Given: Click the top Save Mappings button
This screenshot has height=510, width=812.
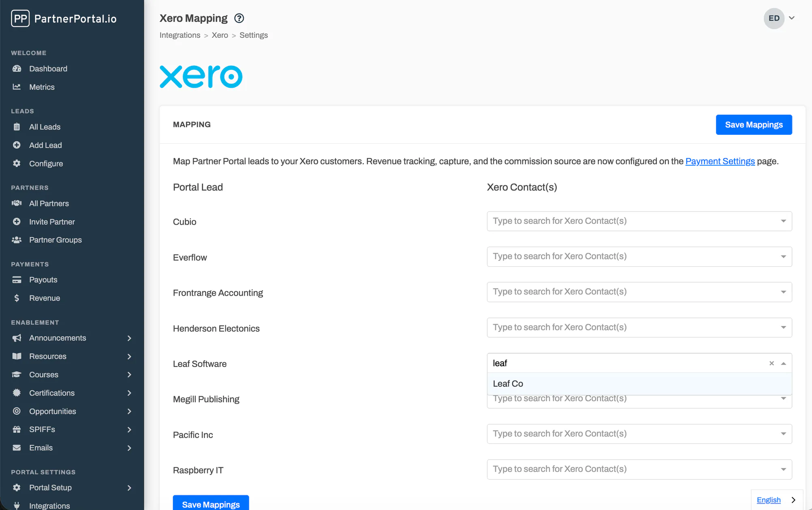Looking at the screenshot, I should (754, 125).
